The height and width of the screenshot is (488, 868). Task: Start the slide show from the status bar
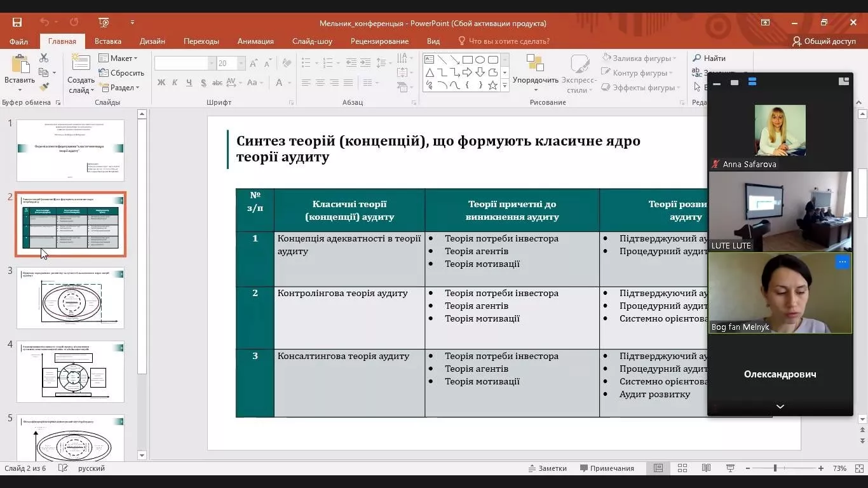tap(729, 468)
